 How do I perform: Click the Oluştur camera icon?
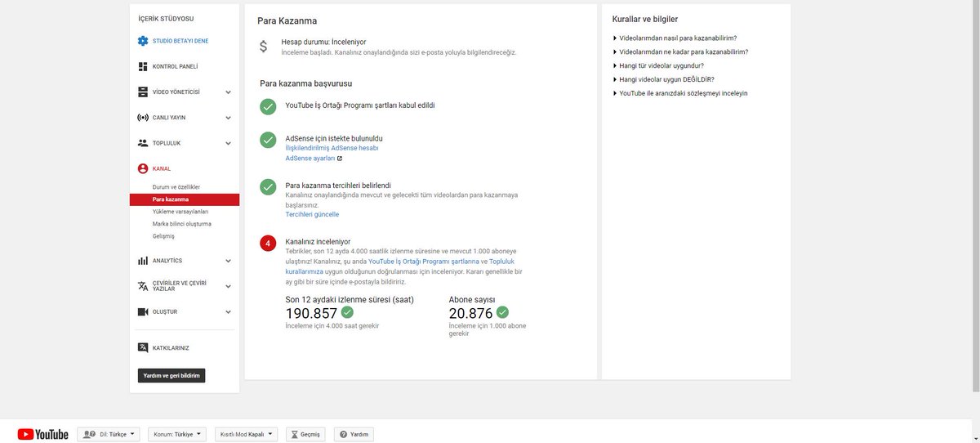[143, 311]
